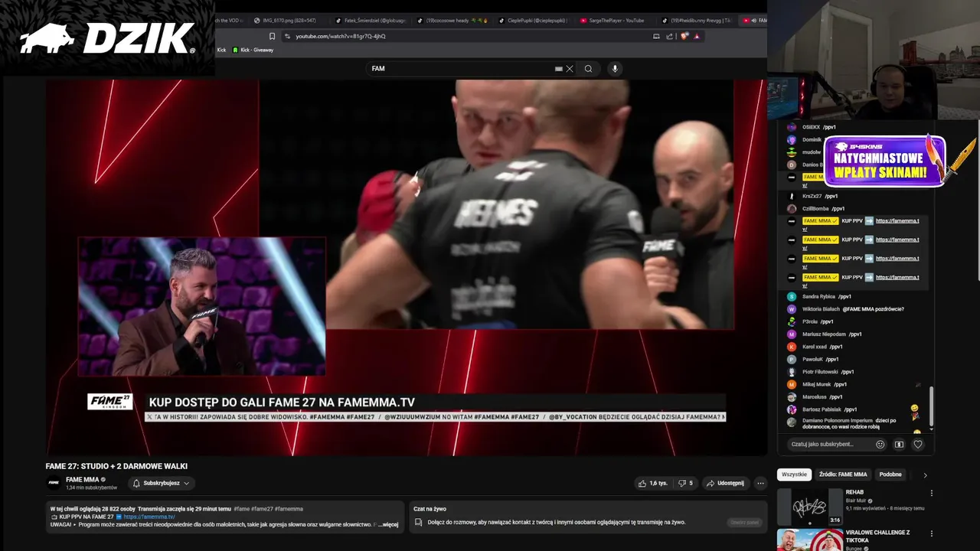Open the famemma.tv link in description
Viewport: 980px width, 551px height.
tap(149, 517)
